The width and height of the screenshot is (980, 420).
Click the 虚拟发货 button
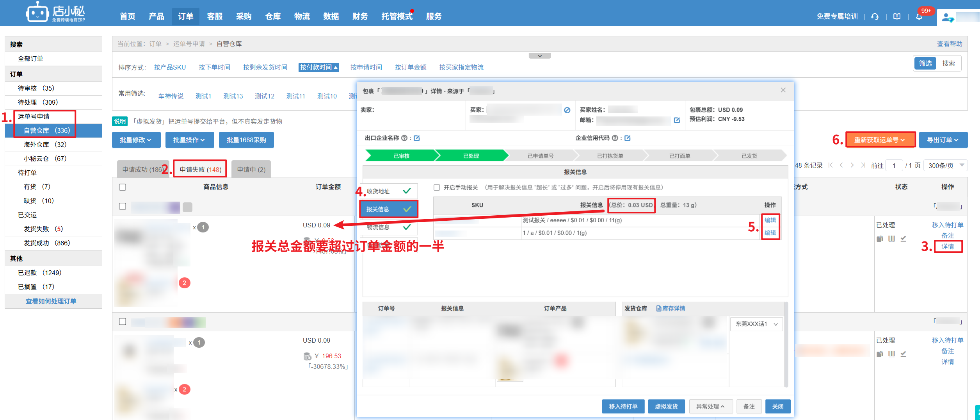pyautogui.click(x=666, y=406)
